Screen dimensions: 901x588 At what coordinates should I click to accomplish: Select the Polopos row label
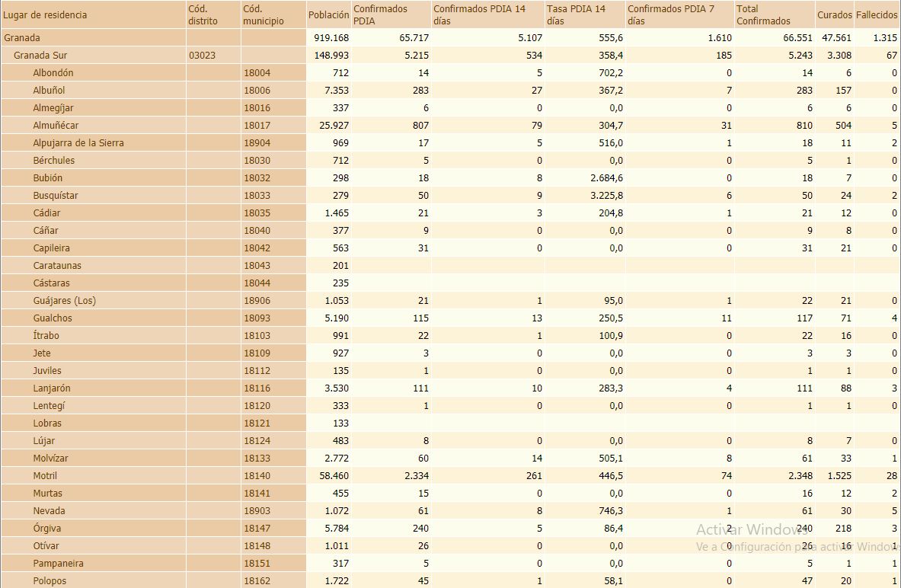(x=50, y=581)
